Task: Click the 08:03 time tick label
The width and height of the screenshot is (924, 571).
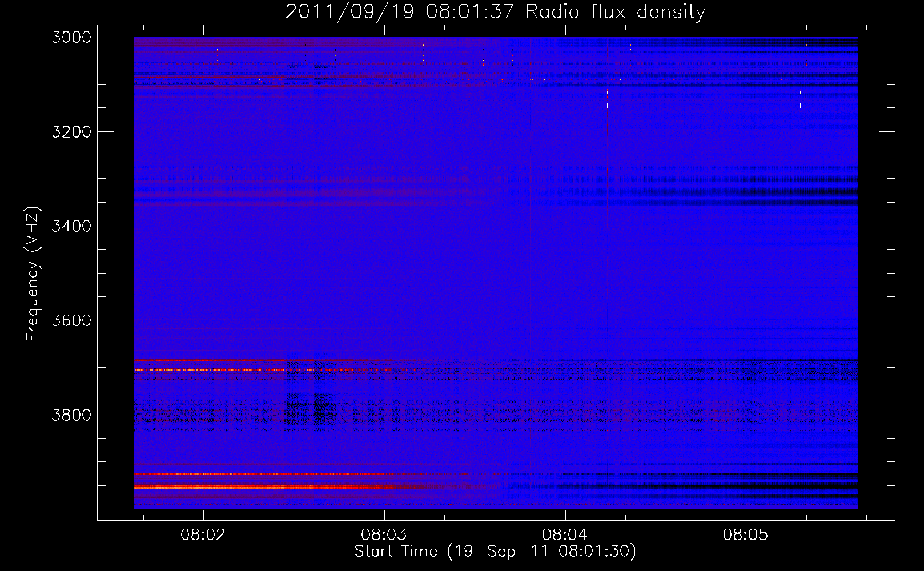Action: coord(384,535)
